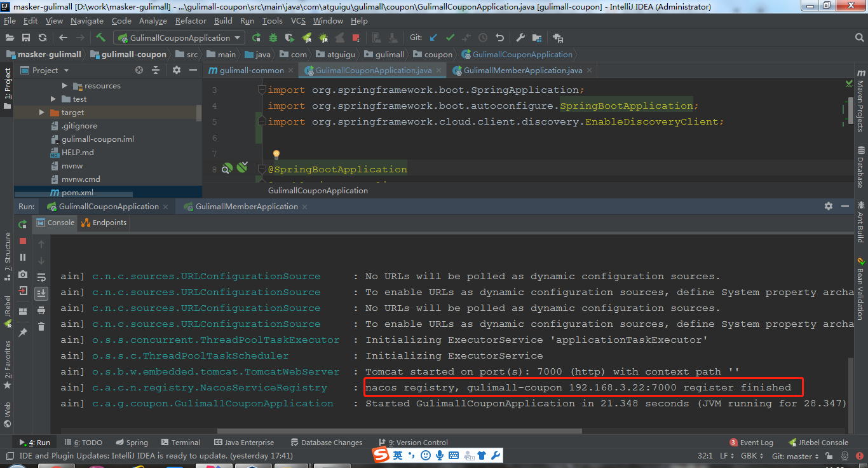Viewport: 868px width, 468px height.
Task: Click the Run with JRebel rocket icon
Action: coord(306,38)
